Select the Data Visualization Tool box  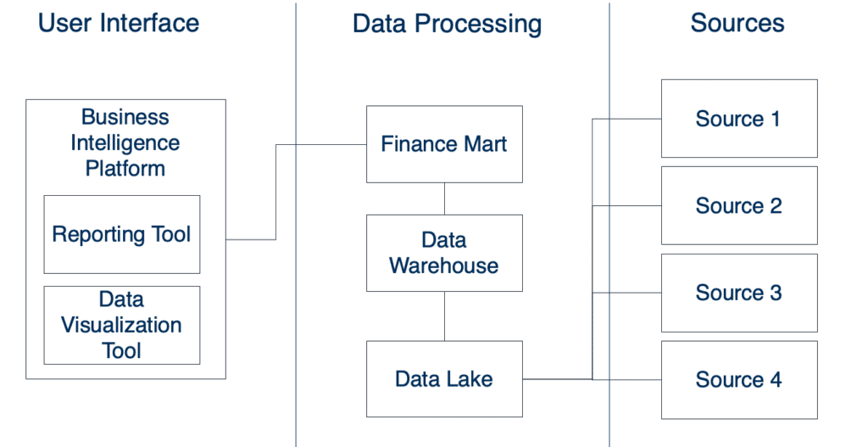tap(122, 325)
